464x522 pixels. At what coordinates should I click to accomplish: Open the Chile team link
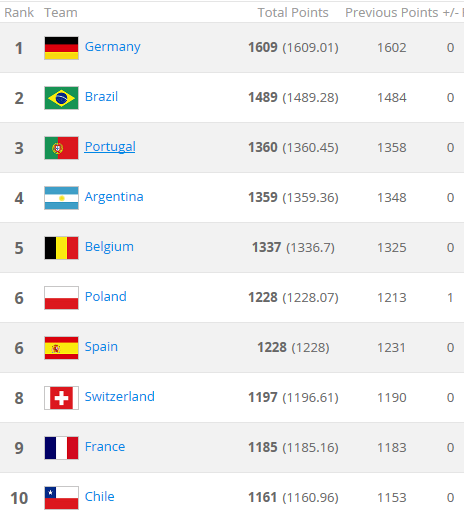tap(100, 497)
